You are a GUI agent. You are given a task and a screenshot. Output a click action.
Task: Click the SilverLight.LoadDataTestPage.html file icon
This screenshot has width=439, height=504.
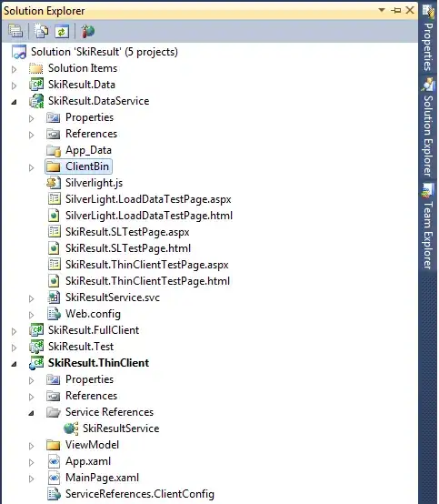pyautogui.click(x=54, y=216)
